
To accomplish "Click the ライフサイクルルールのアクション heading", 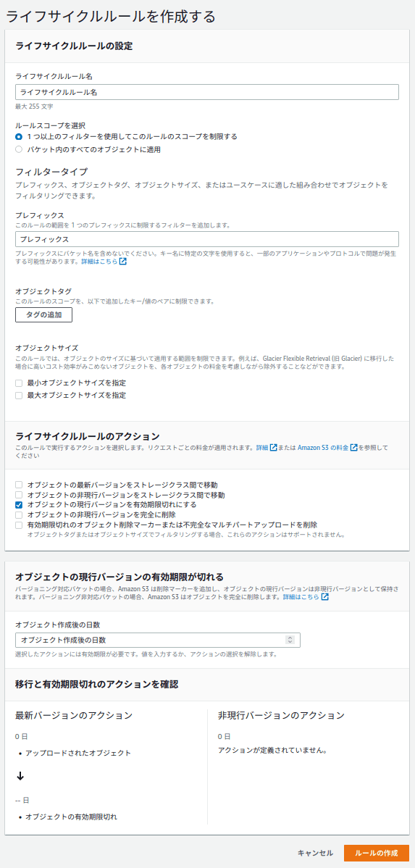I will tap(88, 435).
